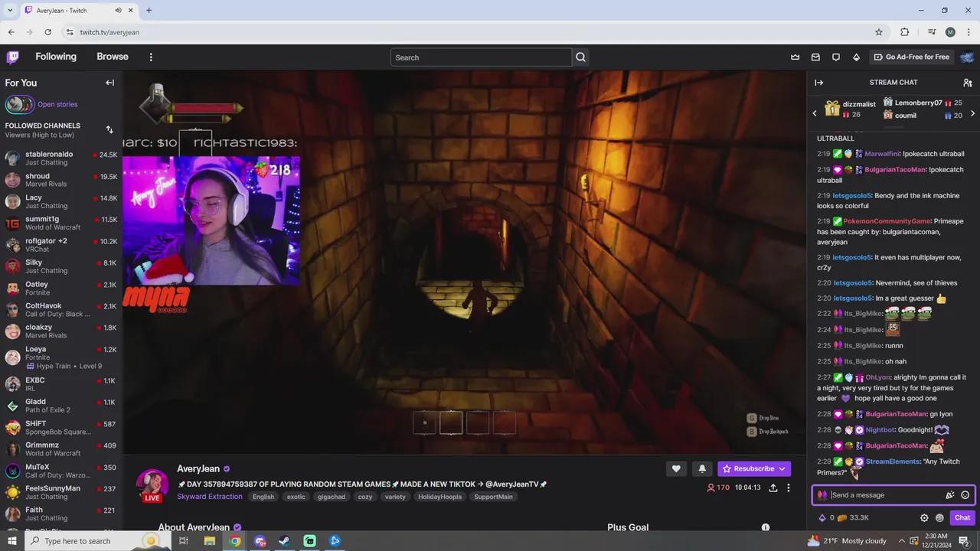Open emote picker in message box
This screenshot has height=551, width=980.
click(x=965, y=495)
